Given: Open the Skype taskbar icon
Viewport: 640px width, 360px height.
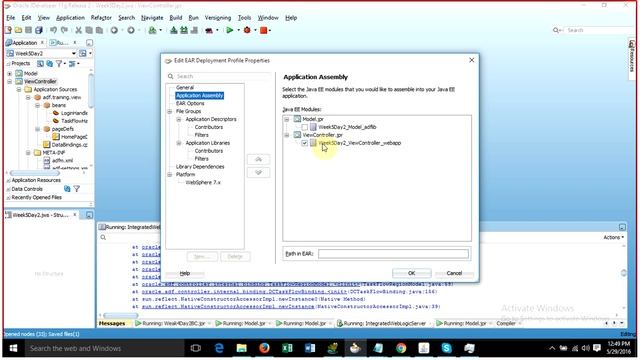Looking at the screenshot, I should click(447, 348).
